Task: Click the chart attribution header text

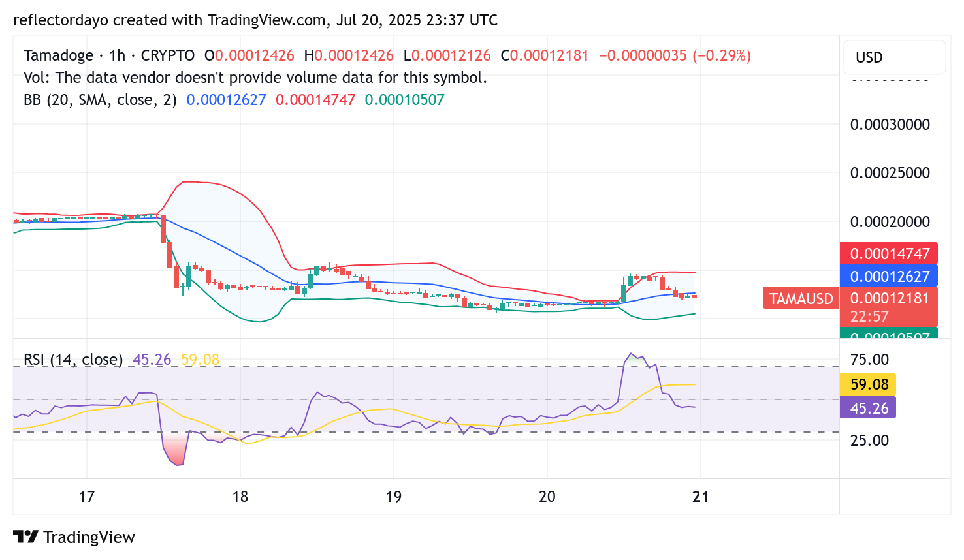Action: 255,20
